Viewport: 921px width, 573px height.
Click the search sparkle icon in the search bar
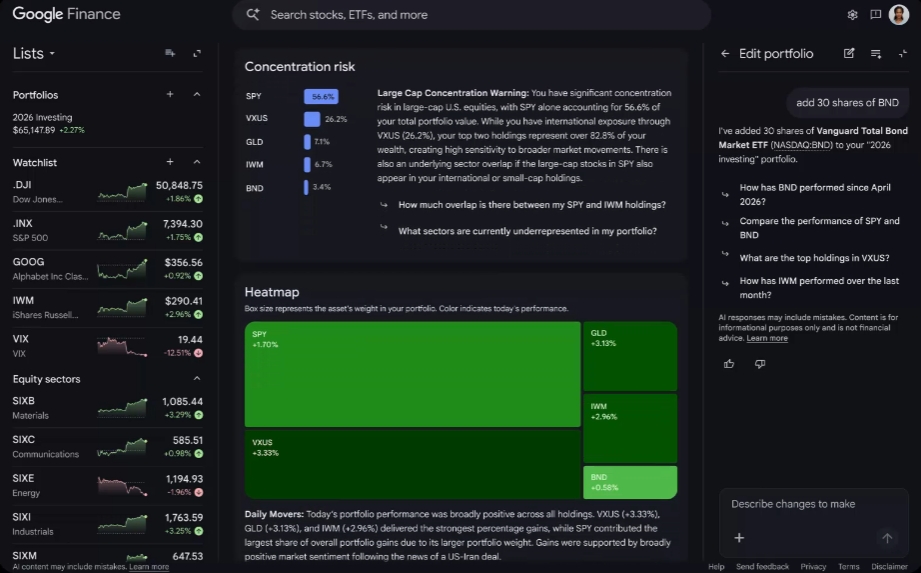[253, 15]
